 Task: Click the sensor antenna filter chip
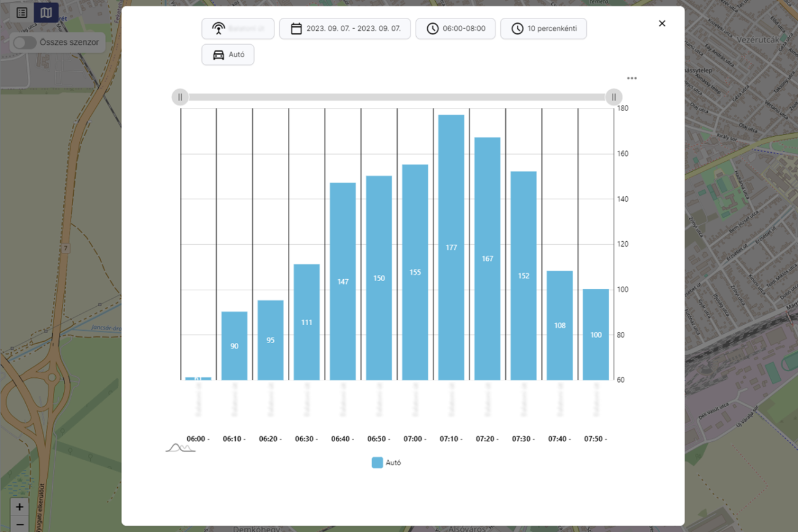238,29
